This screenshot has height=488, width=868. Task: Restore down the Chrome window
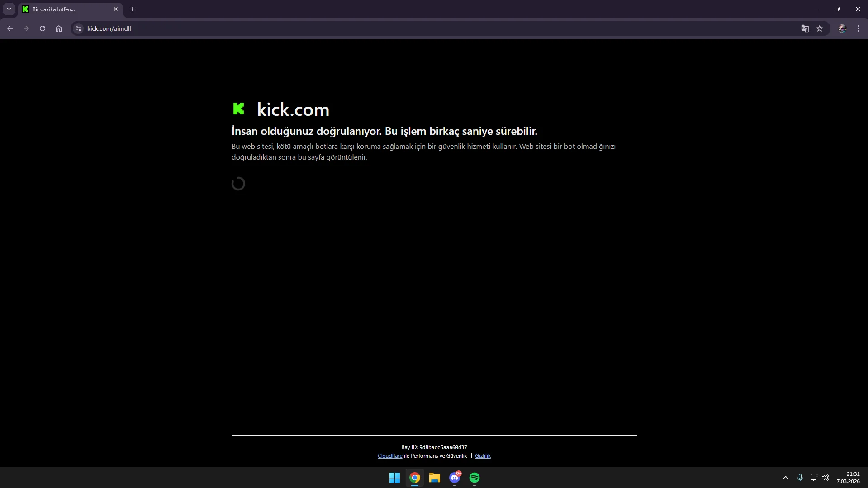(837, 9)
